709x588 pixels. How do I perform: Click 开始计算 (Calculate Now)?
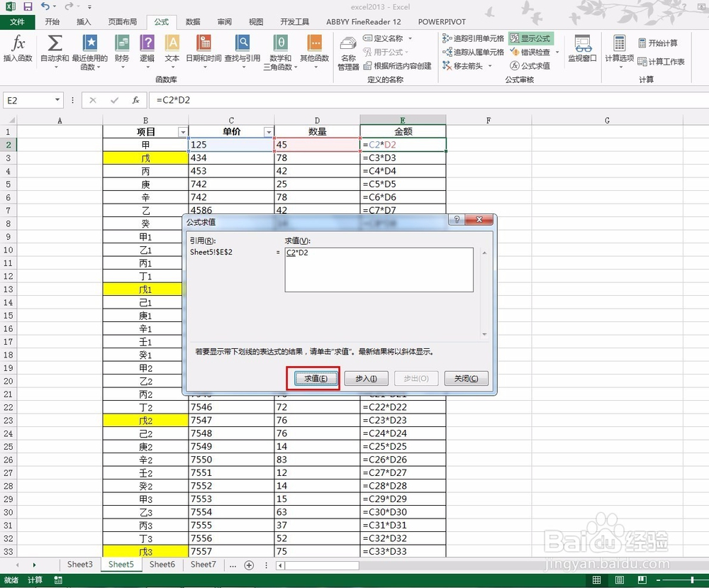pyautogui.click(x=659, y=43)
